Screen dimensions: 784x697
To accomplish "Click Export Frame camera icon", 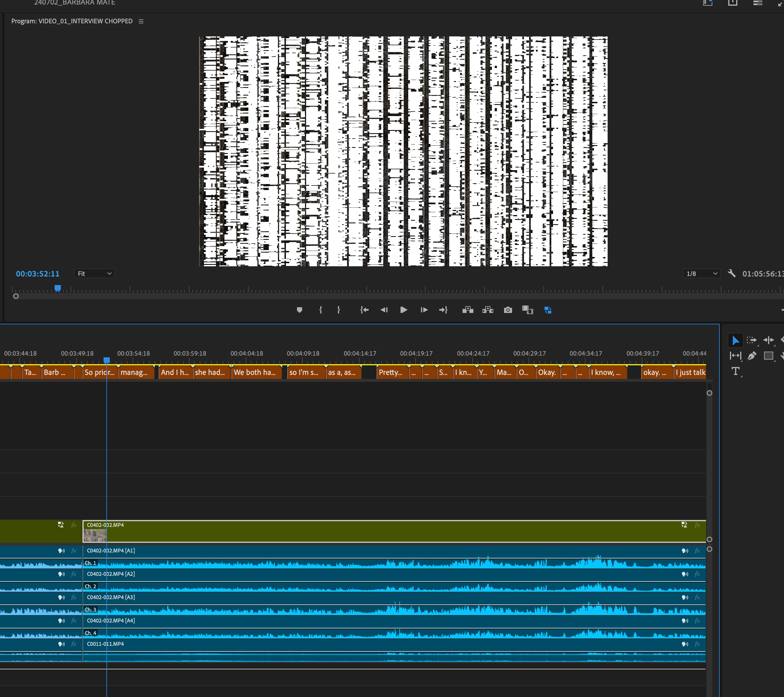I will 508,310.
